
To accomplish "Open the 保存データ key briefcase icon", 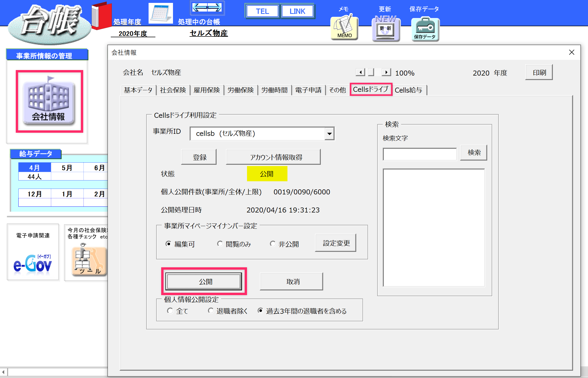I will tap(425, 29).
